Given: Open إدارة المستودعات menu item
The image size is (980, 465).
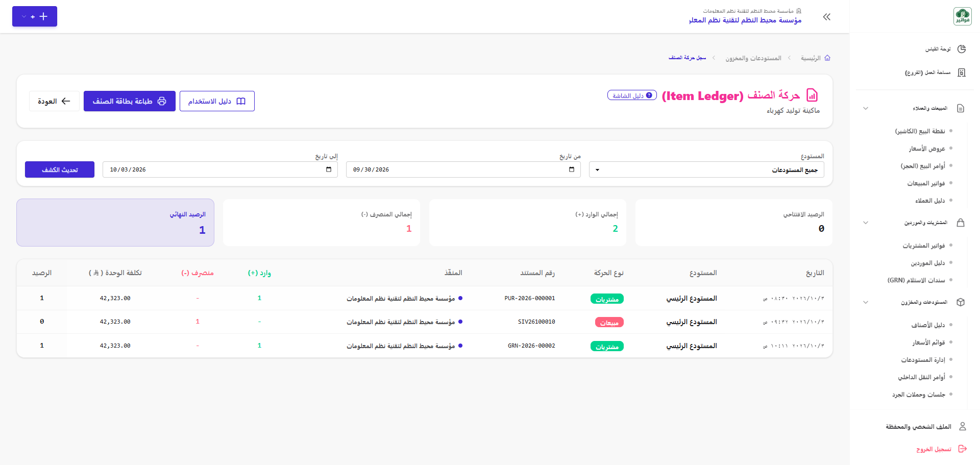Looking at the screenshot, I should click(923, 360).
